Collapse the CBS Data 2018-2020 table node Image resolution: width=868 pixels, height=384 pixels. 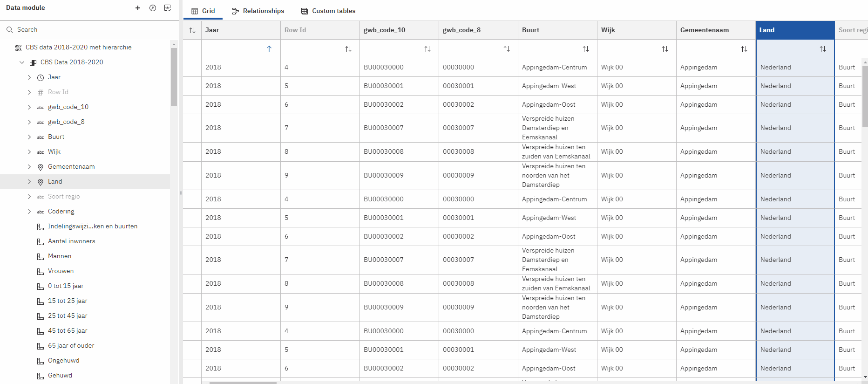[22, 62]
